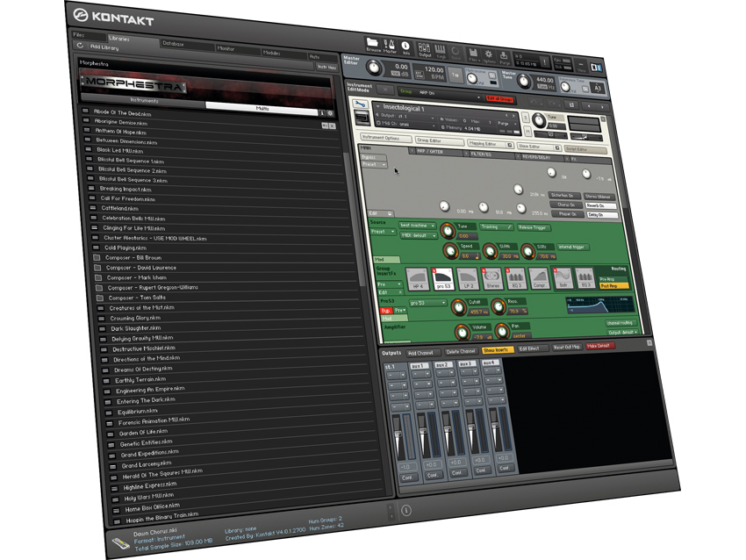746x560 pixels.
Task: Click the Master metronome icon
Action: [389, 45]
